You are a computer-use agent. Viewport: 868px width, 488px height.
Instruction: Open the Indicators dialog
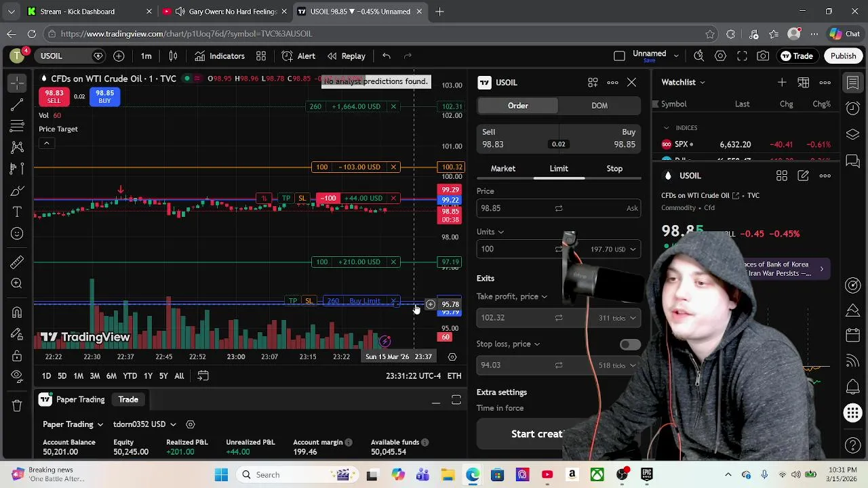219,56
